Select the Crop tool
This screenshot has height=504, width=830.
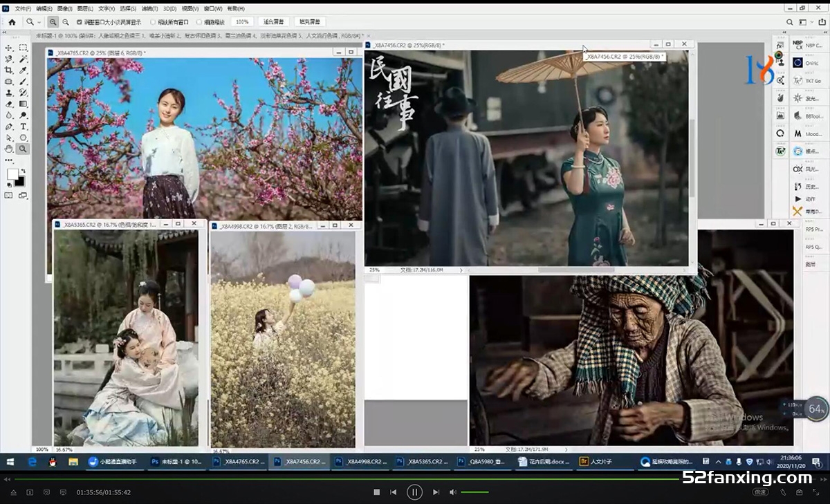9,71
